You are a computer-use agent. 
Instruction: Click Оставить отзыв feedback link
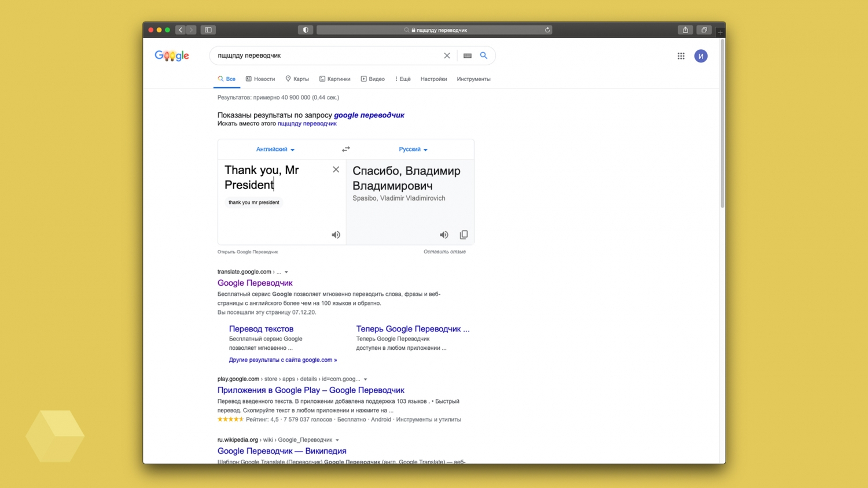coord(444,252)
